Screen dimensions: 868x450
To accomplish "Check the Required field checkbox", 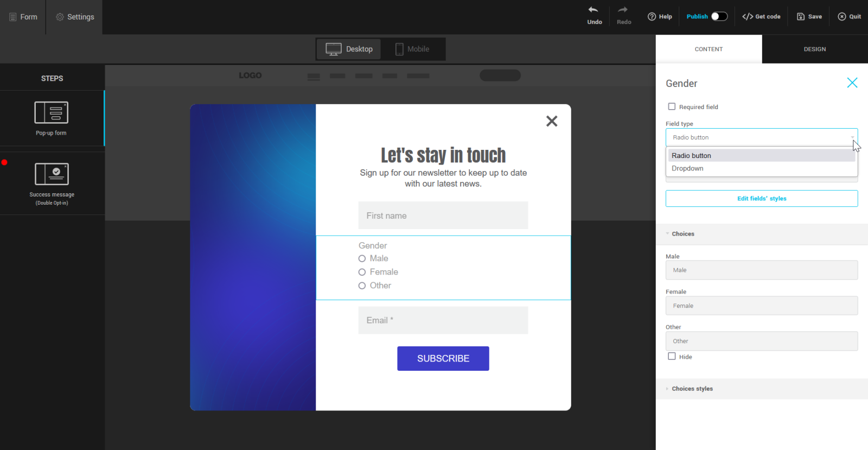I will (x=672, y=107).
